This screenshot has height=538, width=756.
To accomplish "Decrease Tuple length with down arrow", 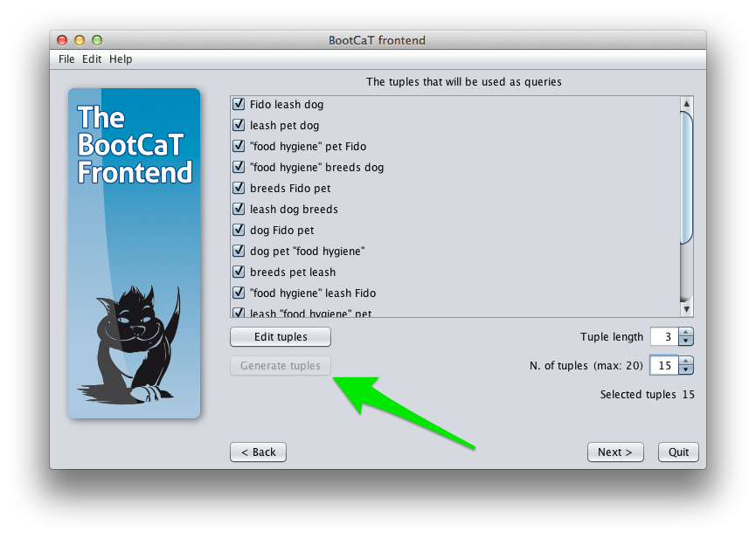I will pos(685,341).
